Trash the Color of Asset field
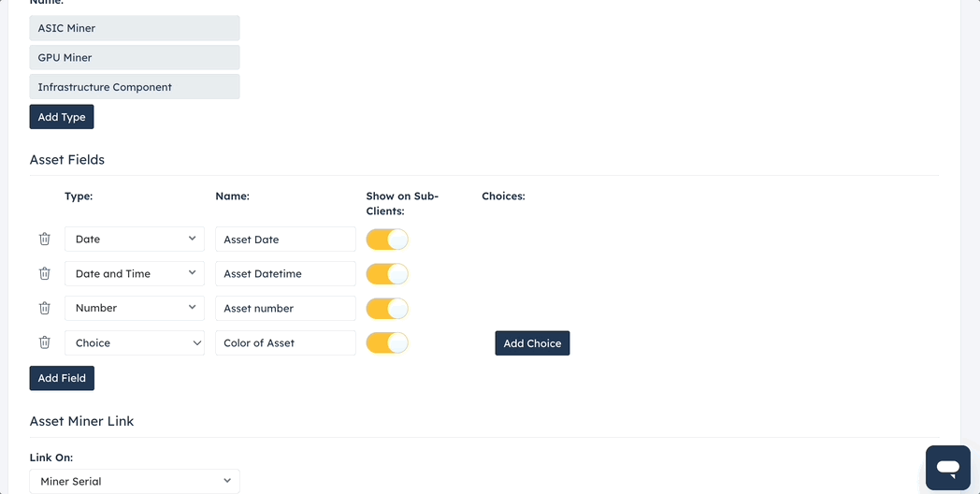Viewport: 980px width, 494px height. pyautogui.click(x=44, y=342)
